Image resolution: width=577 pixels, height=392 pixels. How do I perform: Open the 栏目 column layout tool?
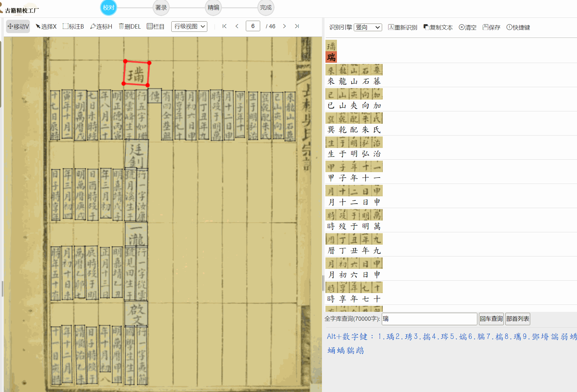(156, 26)
